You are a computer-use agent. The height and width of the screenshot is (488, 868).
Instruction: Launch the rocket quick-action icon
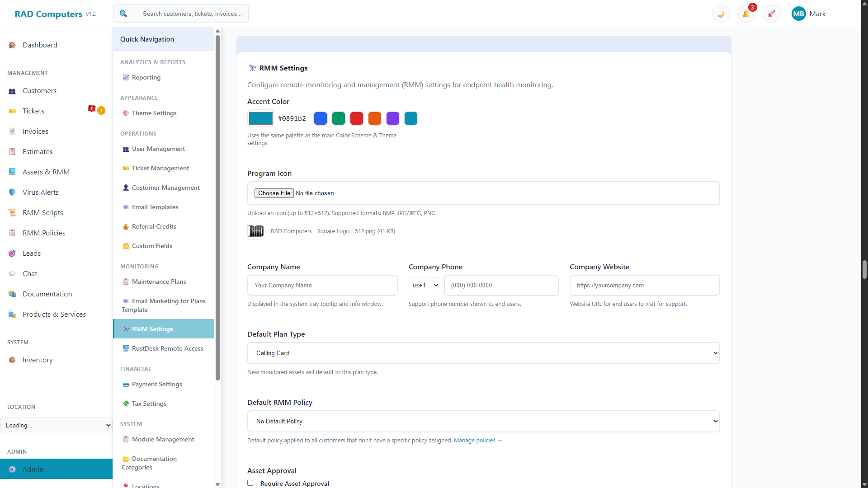[x=771, y=14]
